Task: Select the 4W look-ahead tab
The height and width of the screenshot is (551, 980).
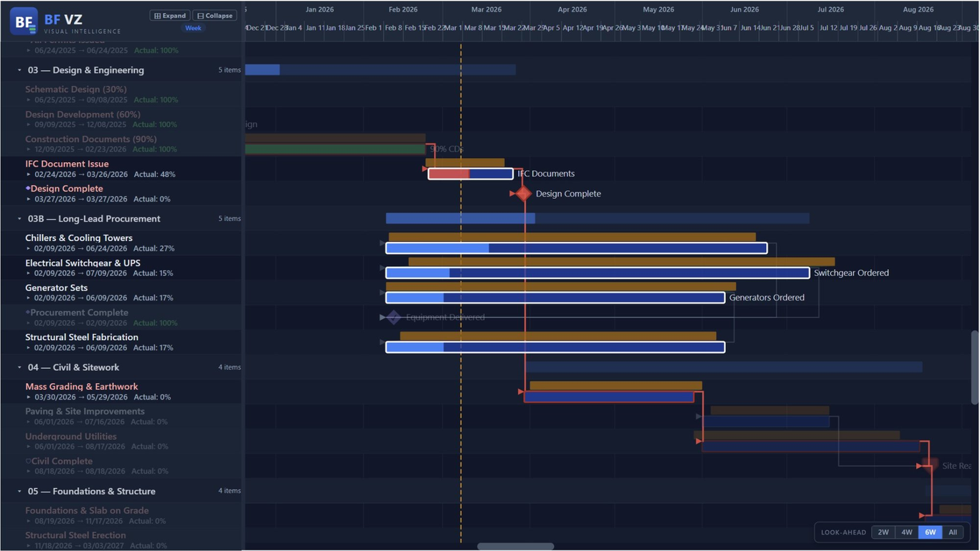Action: 906,532
